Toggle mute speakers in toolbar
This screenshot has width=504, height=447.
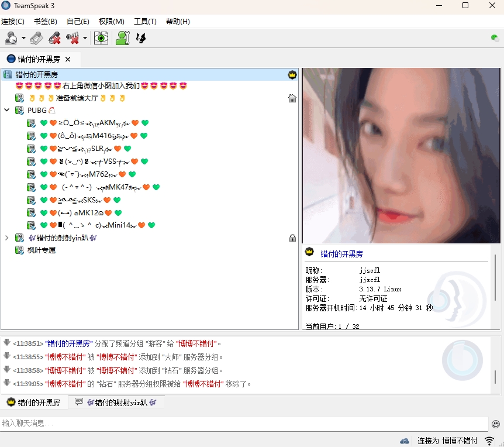73,39
